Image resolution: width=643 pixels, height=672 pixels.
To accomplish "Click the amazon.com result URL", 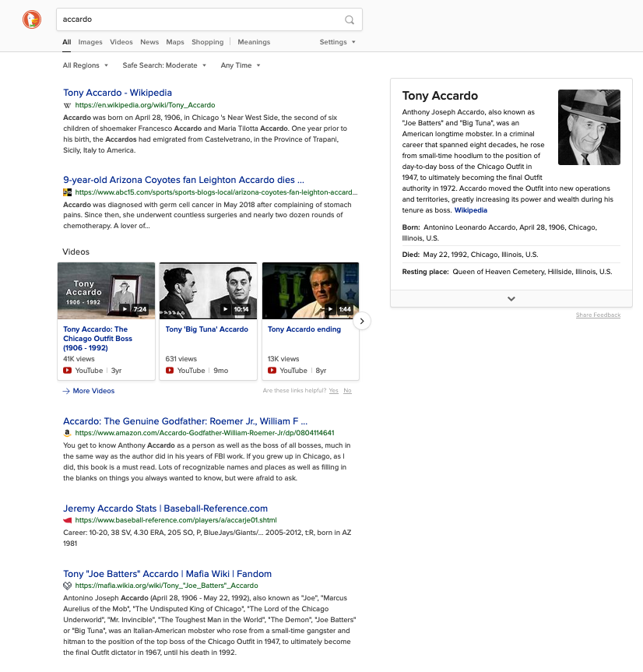I will point(205,433).
